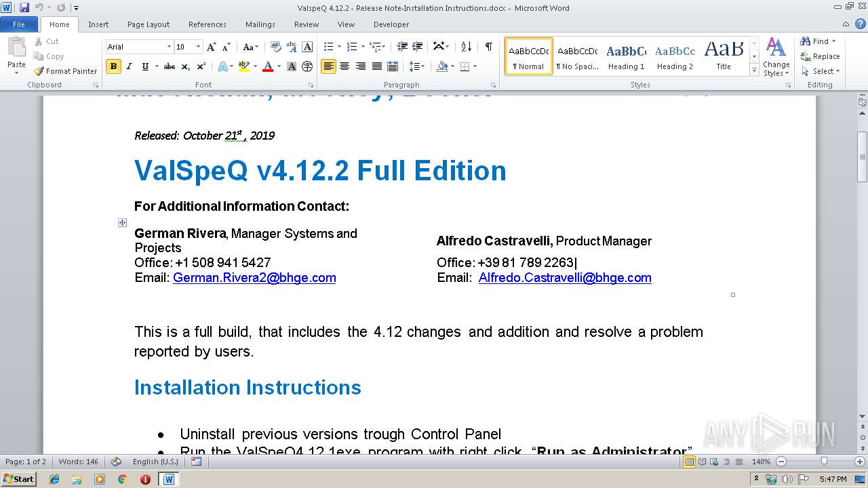Expand the Styles gallery more button
Image resolution: width=868 pixels, height=488 pixels.
point(754,70)
